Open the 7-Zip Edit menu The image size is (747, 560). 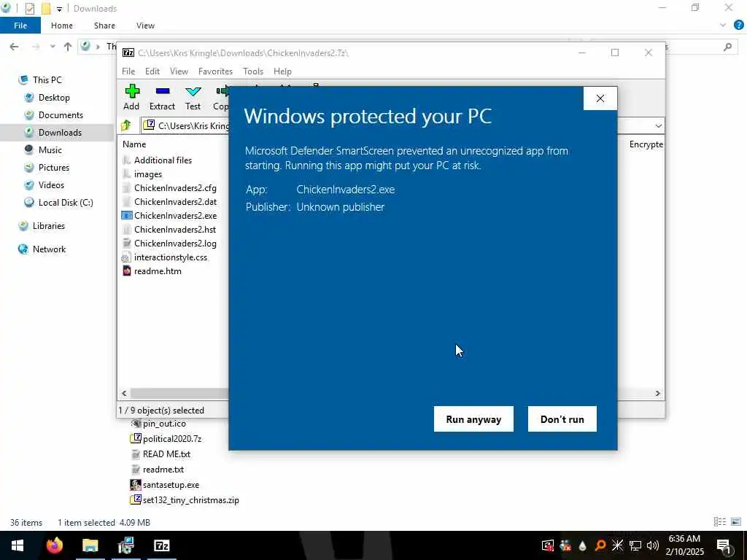pos(152,71)
